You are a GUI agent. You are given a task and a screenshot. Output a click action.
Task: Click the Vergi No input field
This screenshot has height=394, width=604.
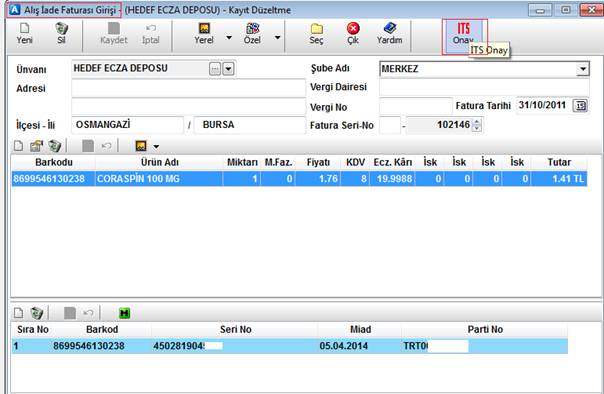click(x=415, y=106)
